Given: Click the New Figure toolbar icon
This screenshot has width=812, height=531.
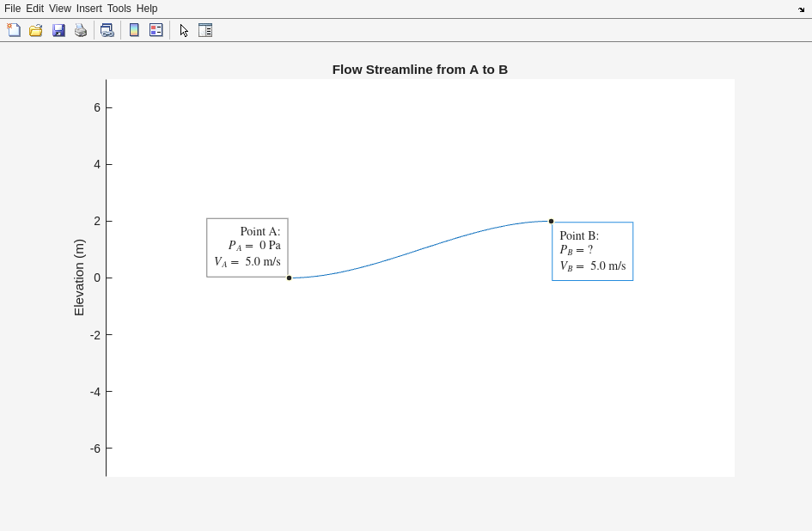Looking at the screenshot, I should pyautogui.click(x=14, y=30).
